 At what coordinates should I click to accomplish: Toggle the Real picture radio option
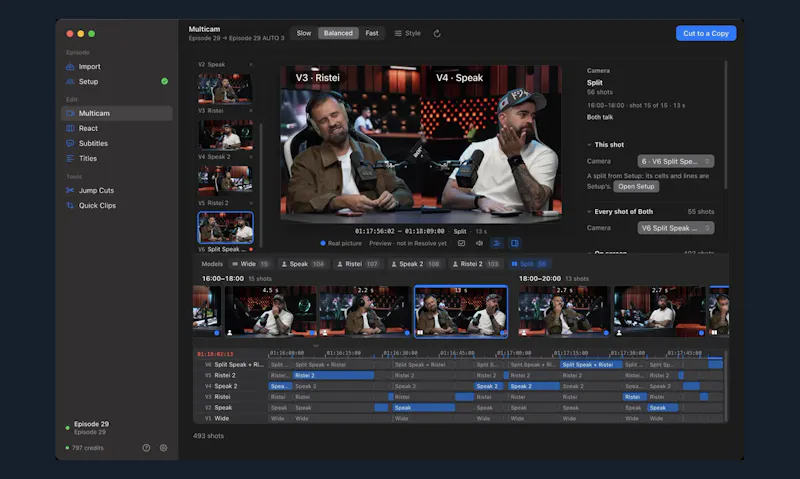323,243
